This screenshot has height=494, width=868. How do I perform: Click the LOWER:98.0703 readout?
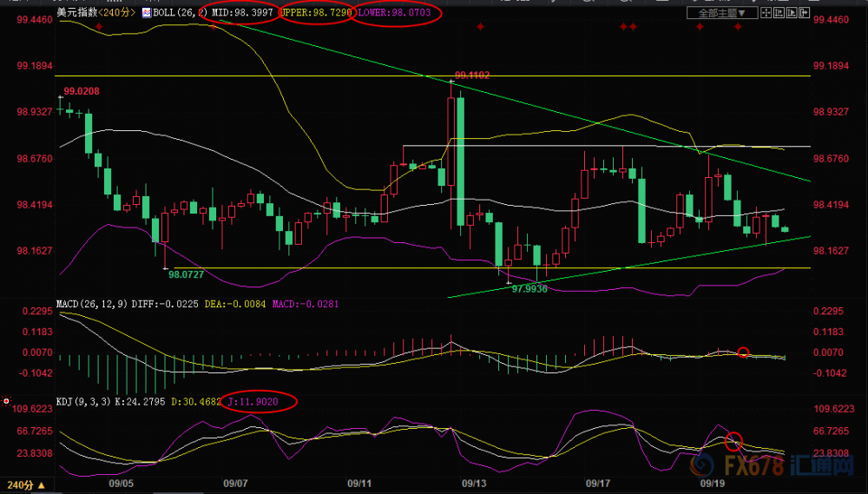click(x=394, y=12)
